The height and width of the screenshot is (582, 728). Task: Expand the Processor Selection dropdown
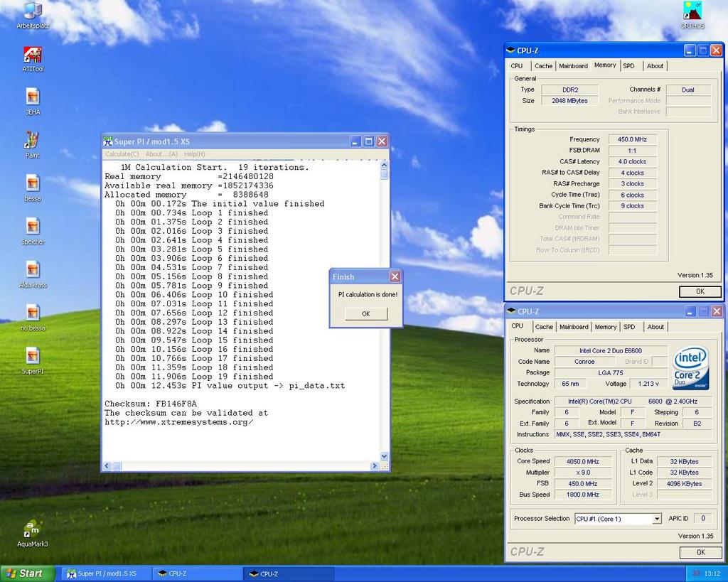[656, 519]
